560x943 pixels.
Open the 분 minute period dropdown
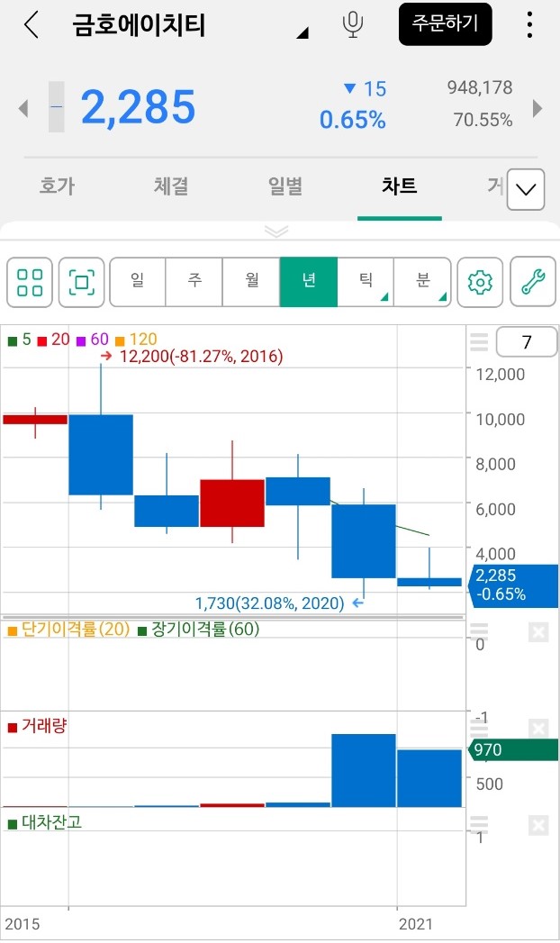(422, 282)
